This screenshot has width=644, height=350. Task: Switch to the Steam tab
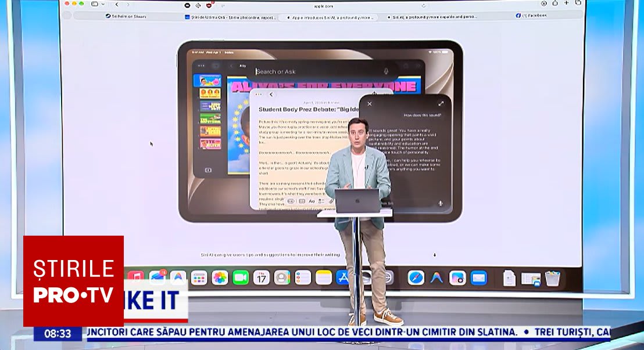pyautogui.click(x=126, y=16)
